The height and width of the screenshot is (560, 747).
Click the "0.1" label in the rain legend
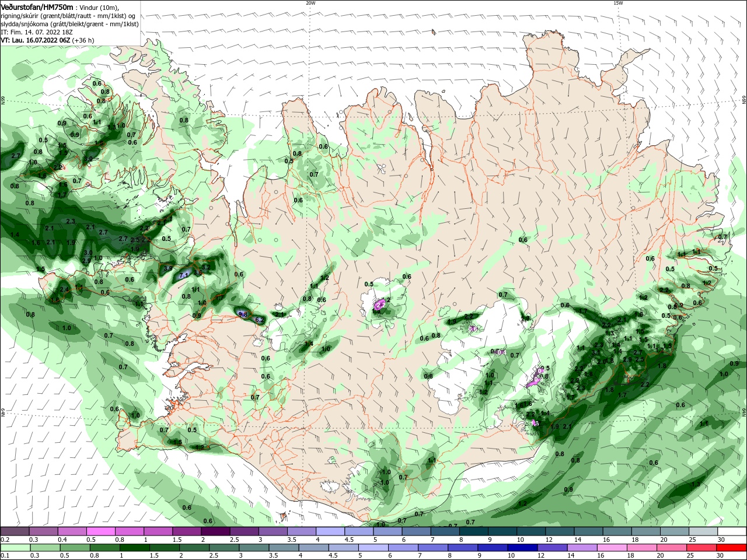pyautogui.click(x=5, y=556)
